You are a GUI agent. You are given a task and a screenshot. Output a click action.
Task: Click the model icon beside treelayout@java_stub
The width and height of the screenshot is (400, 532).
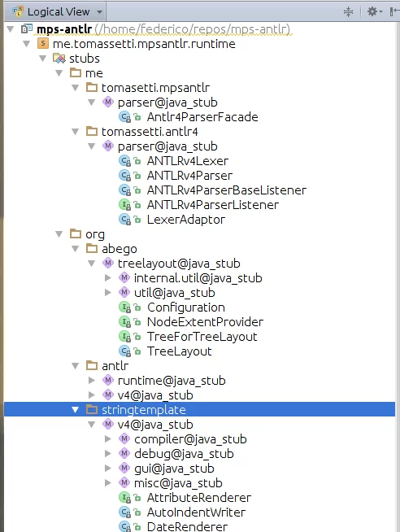coord(108,263)
